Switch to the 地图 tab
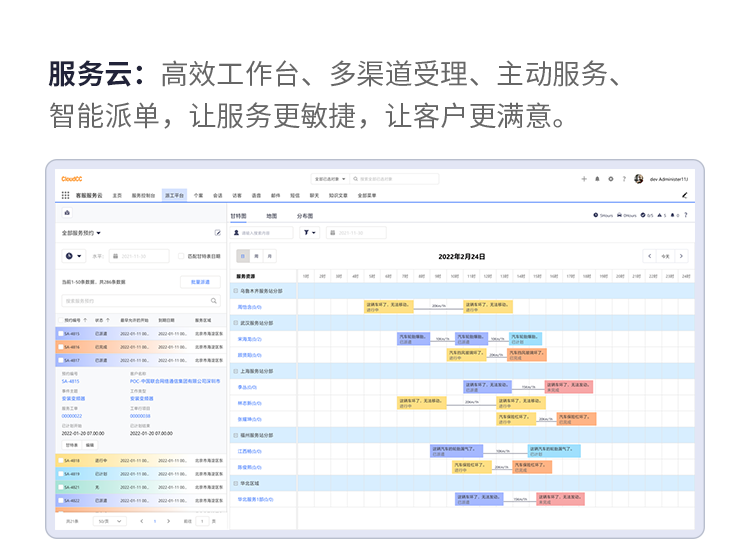This screenshot has height=550, width=750. (271, 215)
